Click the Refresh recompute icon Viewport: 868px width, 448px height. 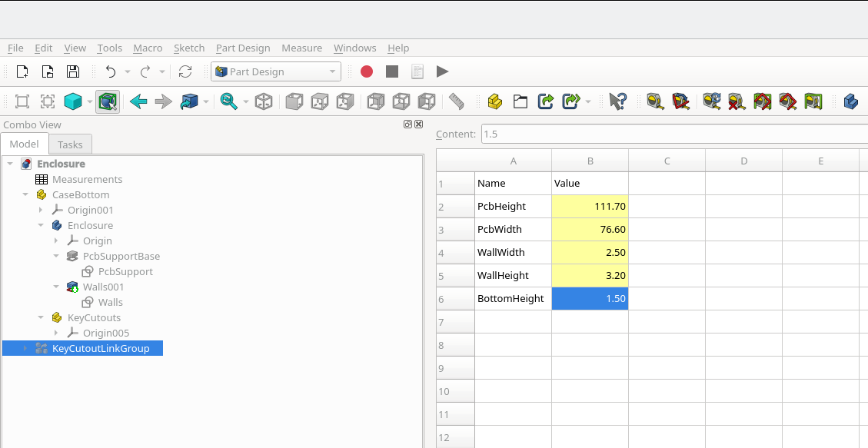[185, 71]
